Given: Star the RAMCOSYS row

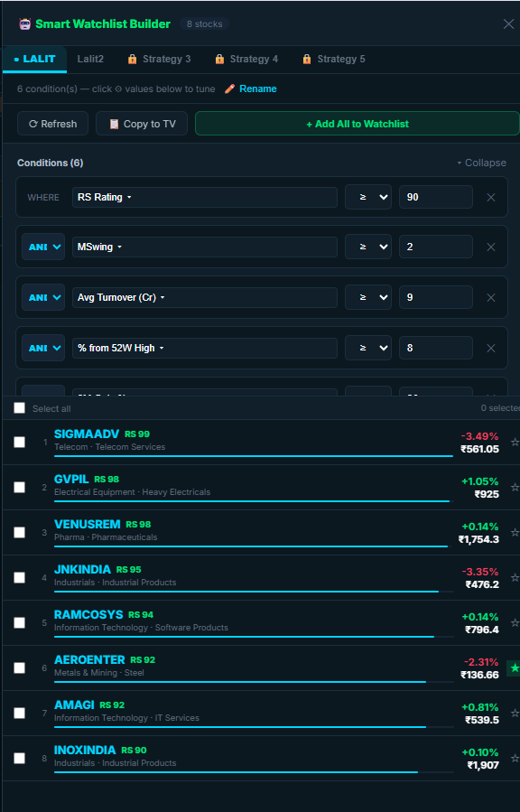Looking at the screenshot, I should click(515, 622).
